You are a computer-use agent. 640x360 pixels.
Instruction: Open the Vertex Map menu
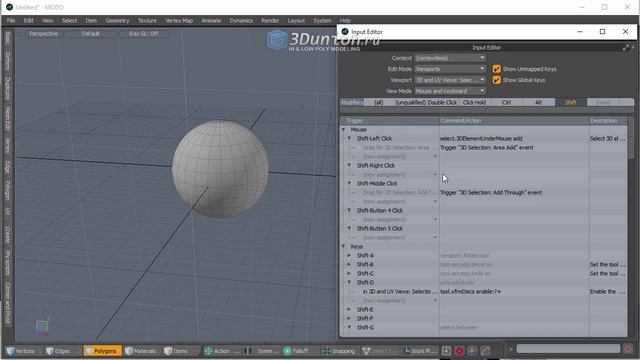click(x=179, y=20)
